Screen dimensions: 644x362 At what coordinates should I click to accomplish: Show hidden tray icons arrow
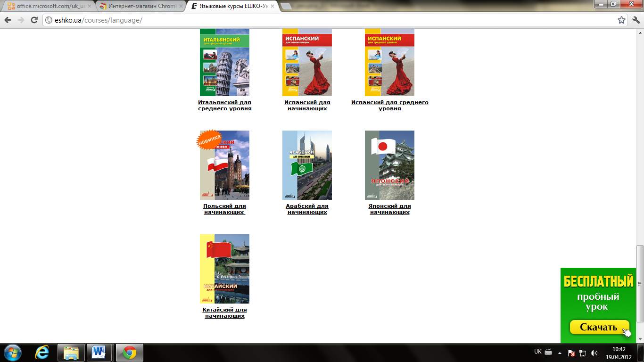coord(560,353)
